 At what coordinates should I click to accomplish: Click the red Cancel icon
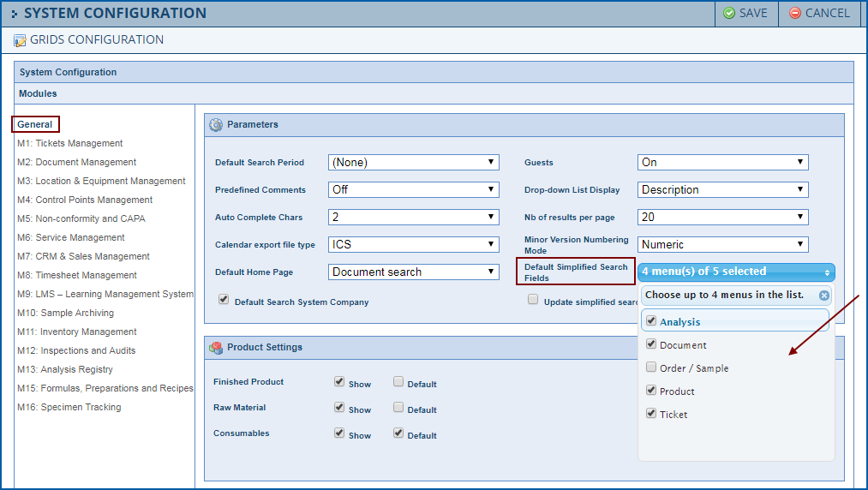(795, 13)
